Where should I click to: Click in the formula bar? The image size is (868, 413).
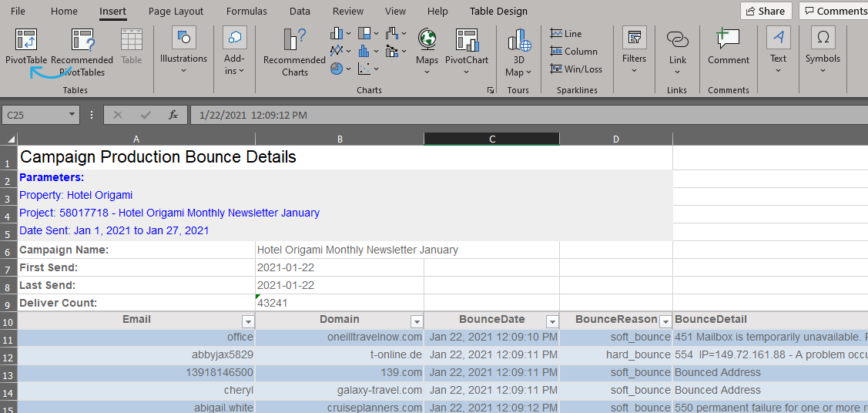click(528, 115)
